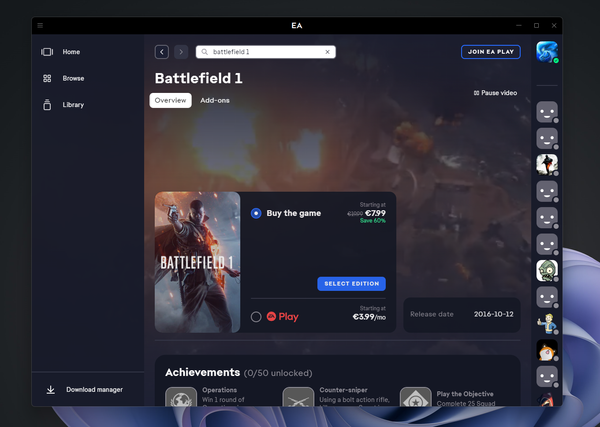This screenshot has width=600, height=427.
Task: Select the Buy the game option
Action: 257,213
